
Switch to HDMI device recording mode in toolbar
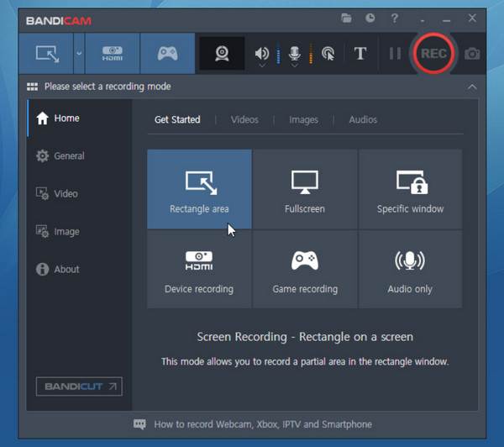[x=113, y=54]
